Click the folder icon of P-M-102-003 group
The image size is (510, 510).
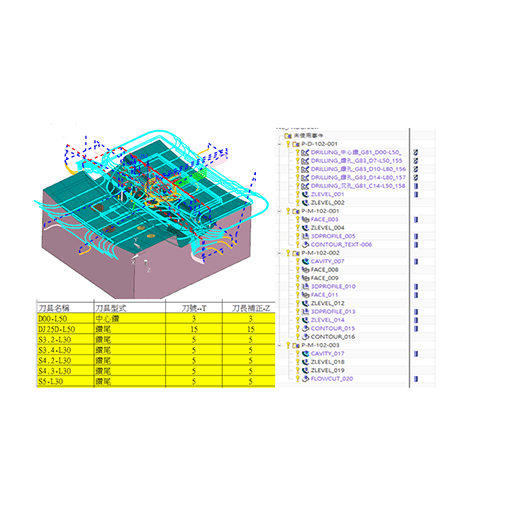pyautogui.click(x=296, y=345)
